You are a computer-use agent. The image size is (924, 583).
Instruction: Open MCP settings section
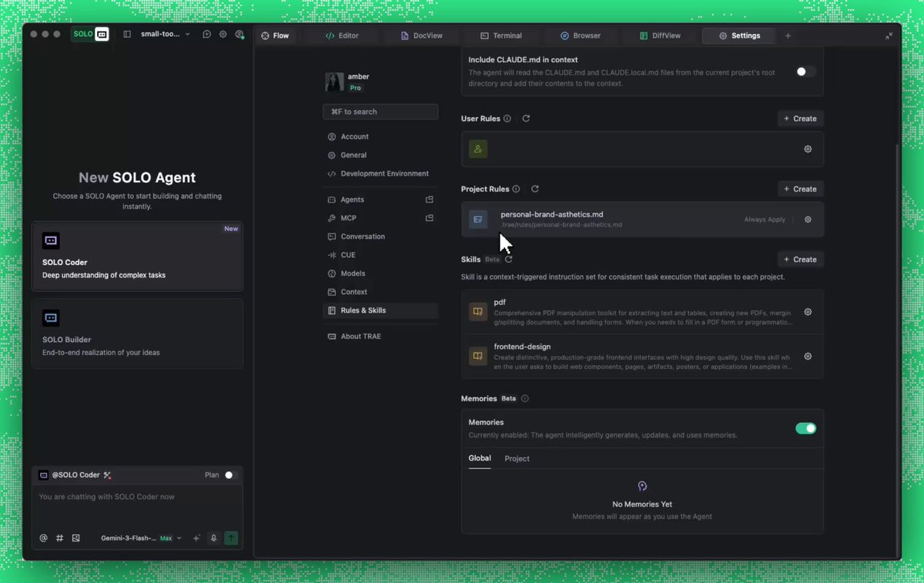pyautogui.click(x=380, y=218)
